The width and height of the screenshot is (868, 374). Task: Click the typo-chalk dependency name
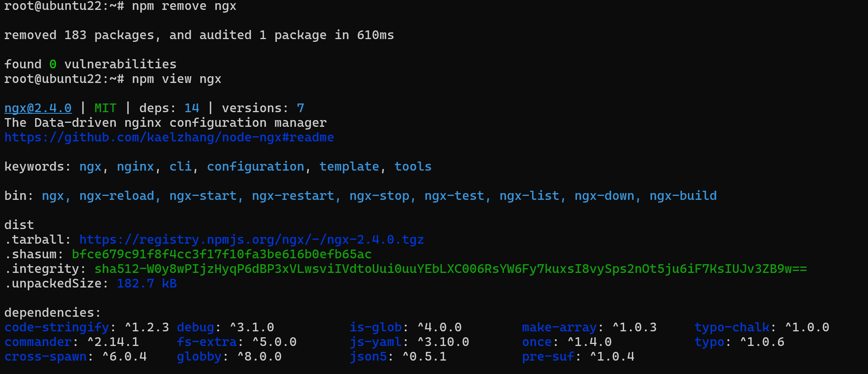732,327
